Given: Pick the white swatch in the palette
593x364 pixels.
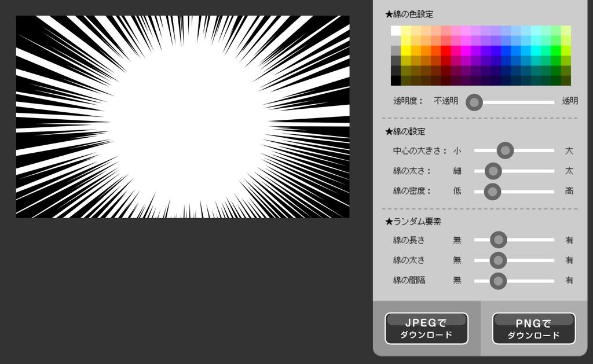Looking at the screenshot, I should (x=396, y=31).
